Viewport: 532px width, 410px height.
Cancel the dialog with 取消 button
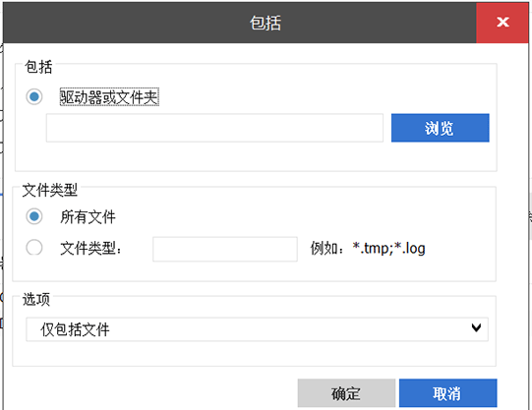pos(447,393)
